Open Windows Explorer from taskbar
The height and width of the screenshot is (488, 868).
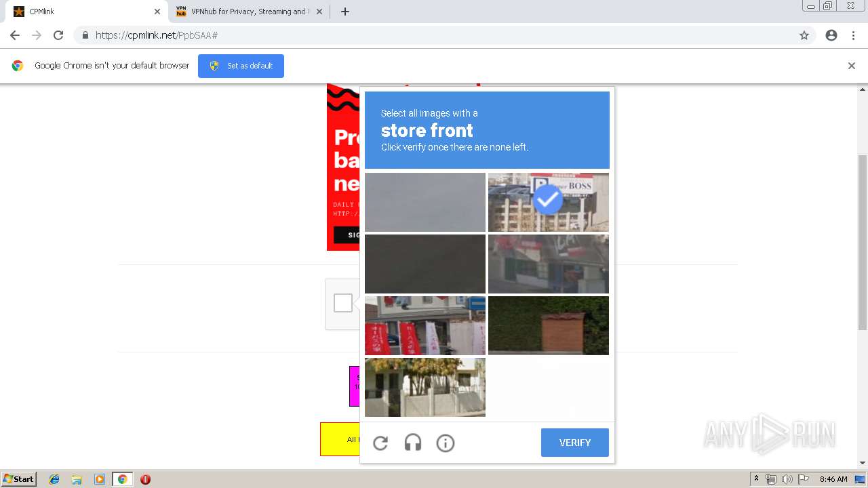pyautogui.click(x=77, y=479)
